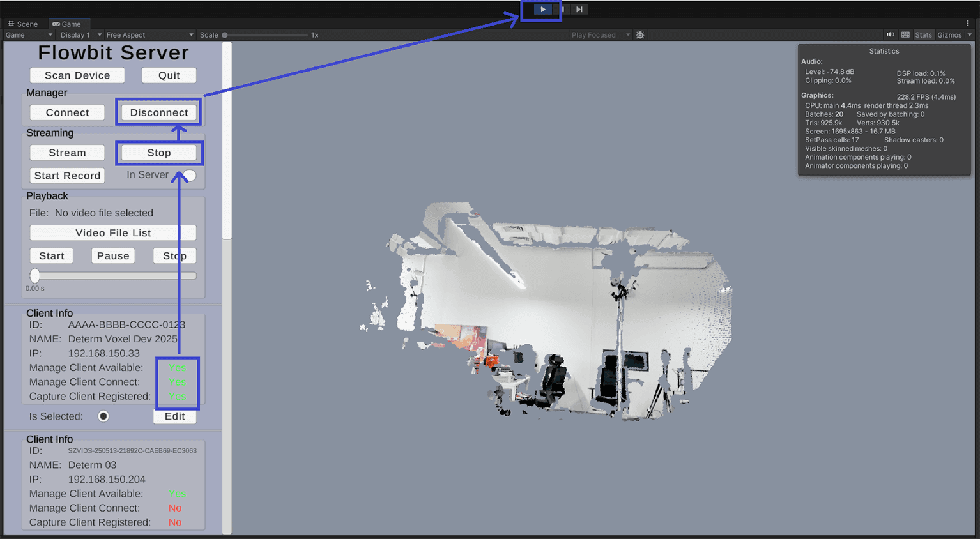Screen dimensions: 980x539
Task: Click the name 'Determ 03'
Action: [92, 465]
